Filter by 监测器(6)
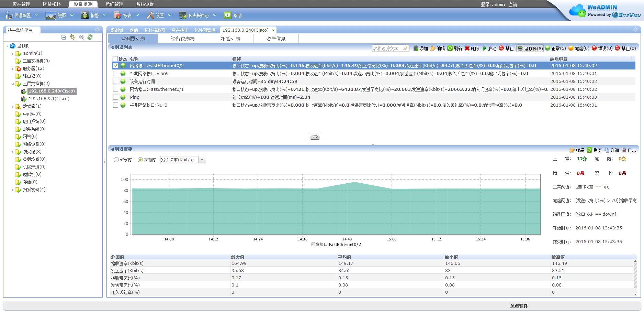Image resolution: width=644 pixels, height=313 pixels. (x=530, y=48)
